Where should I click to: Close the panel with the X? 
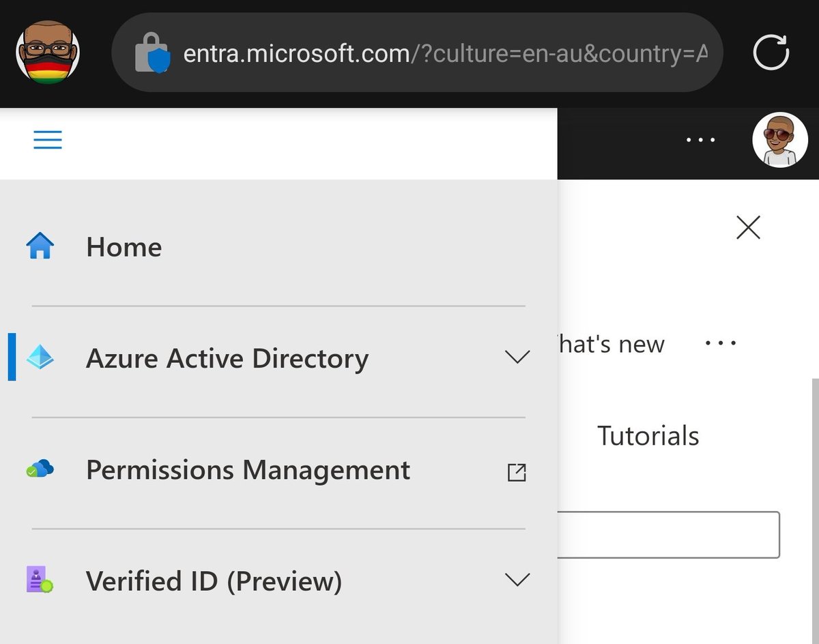pos(749,227)
